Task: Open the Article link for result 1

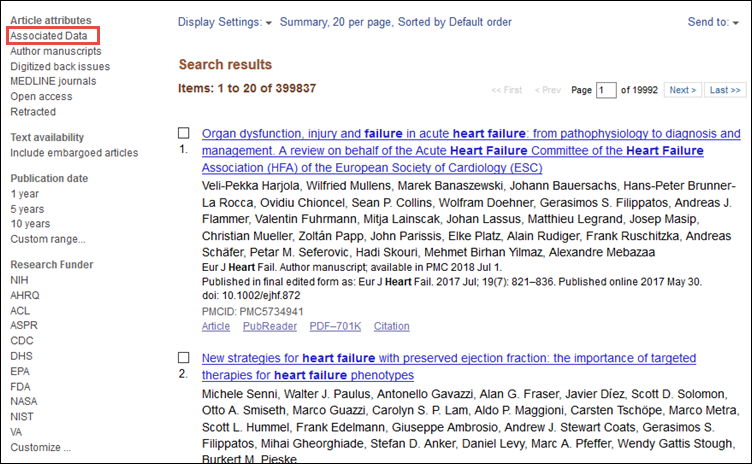Action: pyautogui.click(x=216, y=326)
